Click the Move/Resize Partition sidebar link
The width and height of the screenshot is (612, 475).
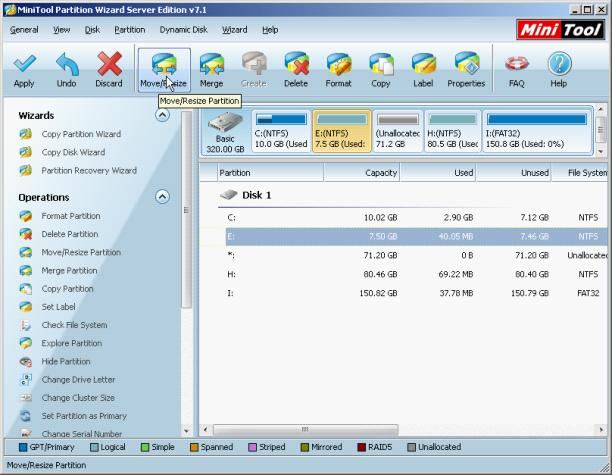click(81, 253)
